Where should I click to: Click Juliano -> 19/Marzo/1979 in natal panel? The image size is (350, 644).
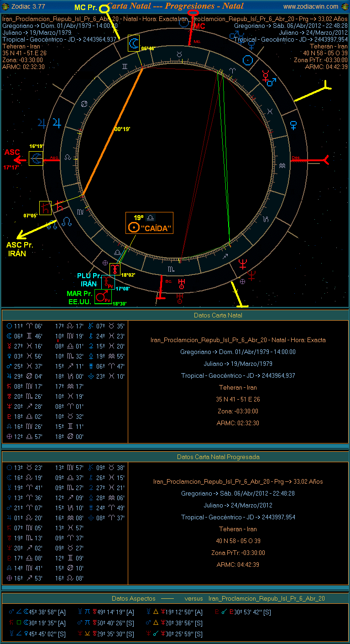point(238,364)
